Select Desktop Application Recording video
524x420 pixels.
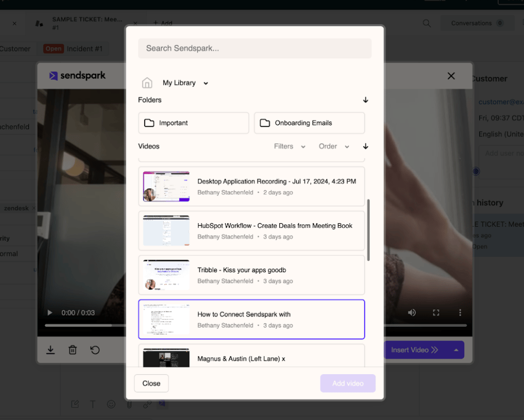[x=251, y=187]
